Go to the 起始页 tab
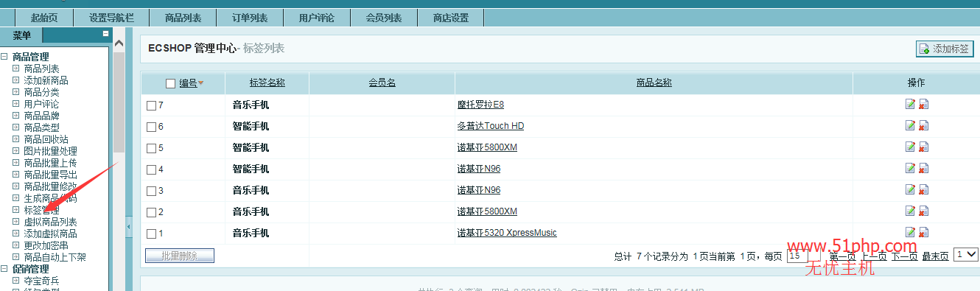 point(44,18)
